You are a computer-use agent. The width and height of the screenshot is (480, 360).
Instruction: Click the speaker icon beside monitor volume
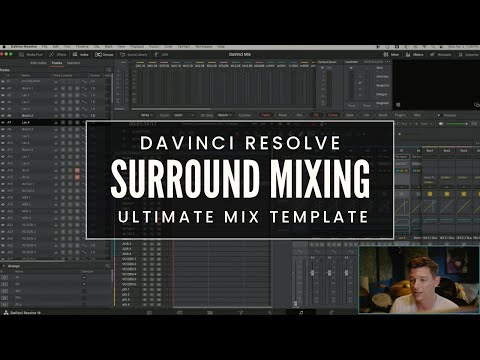click(441, 124)
